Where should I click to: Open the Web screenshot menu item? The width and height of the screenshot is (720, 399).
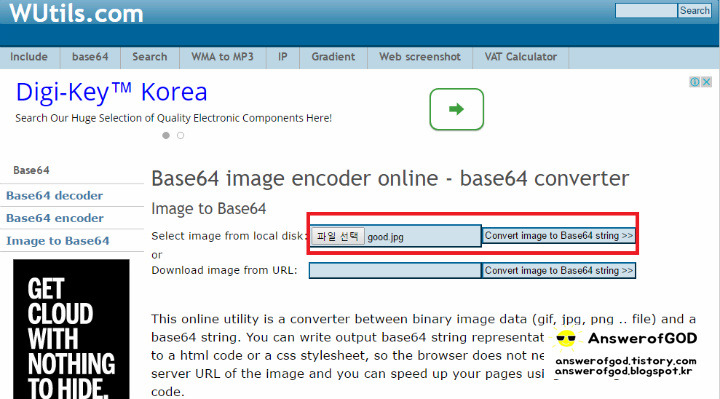click(x=420, y=57)
